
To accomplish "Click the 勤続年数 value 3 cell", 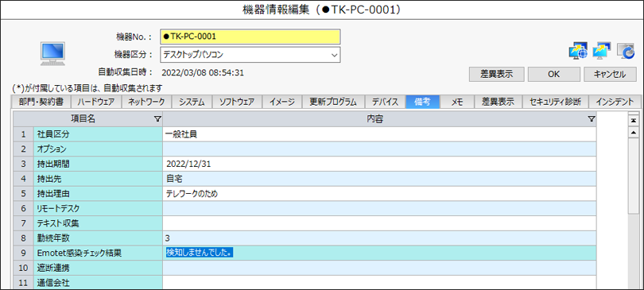I will [x=379, y=238].
